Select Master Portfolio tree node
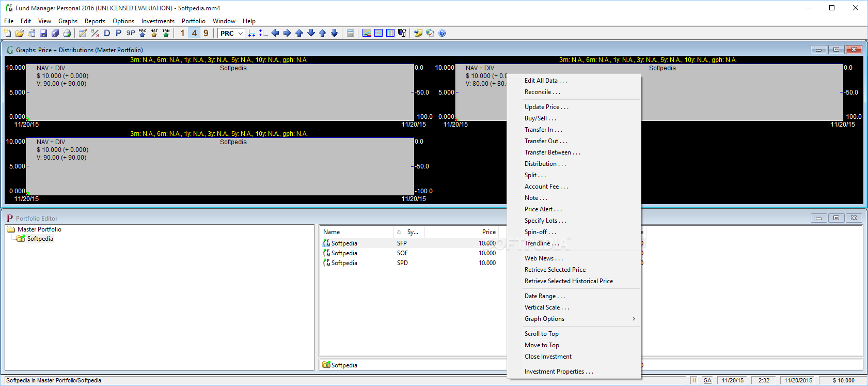The width and height of the screenshot is (868, 386). 39,229
